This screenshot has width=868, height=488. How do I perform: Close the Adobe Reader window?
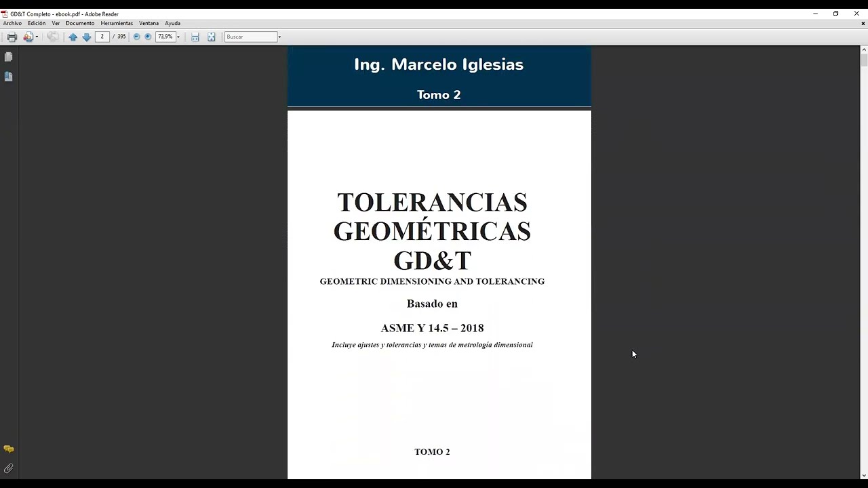point(856,14)
